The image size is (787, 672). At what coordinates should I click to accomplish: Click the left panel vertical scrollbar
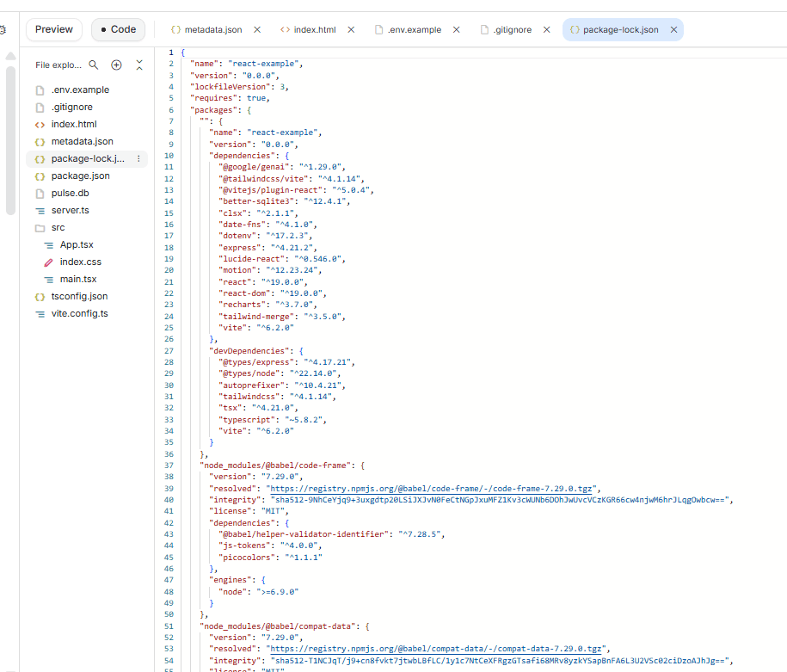(10, 138)
